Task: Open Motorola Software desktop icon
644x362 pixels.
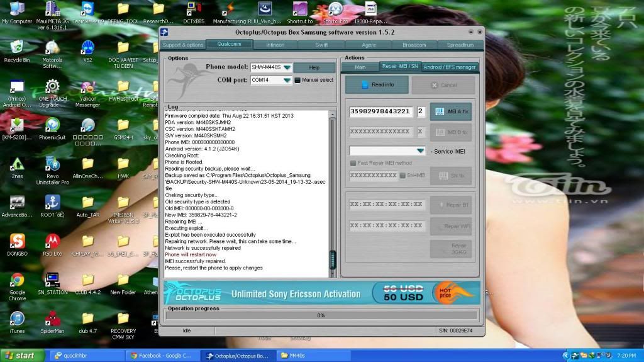Action: tap(52, 54)
